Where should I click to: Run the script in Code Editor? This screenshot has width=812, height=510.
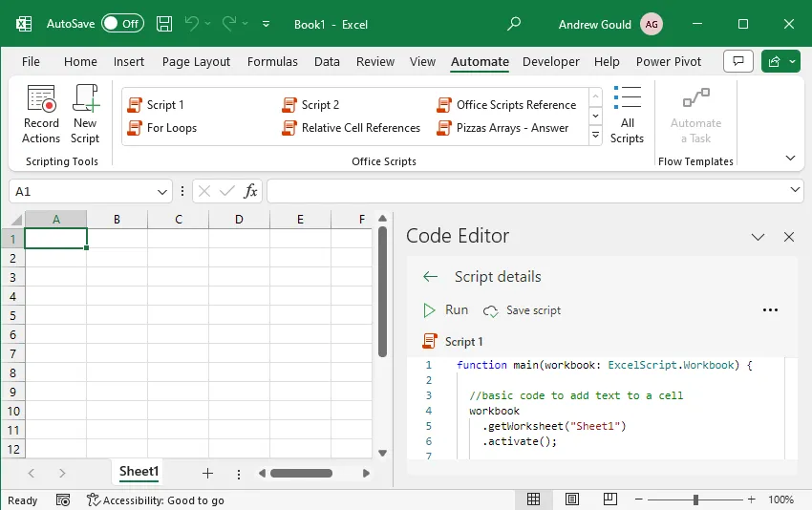click(x=446, y=310)
